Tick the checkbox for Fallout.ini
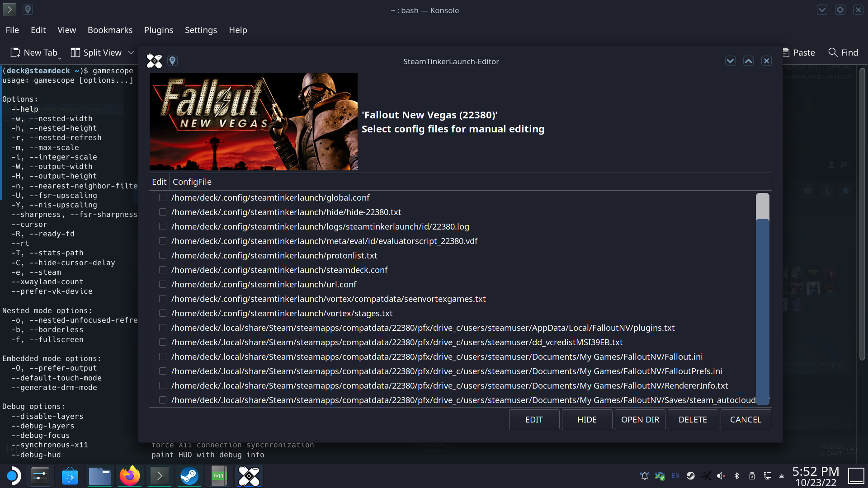Screen dimensions: 868x488 coord(162,357)
